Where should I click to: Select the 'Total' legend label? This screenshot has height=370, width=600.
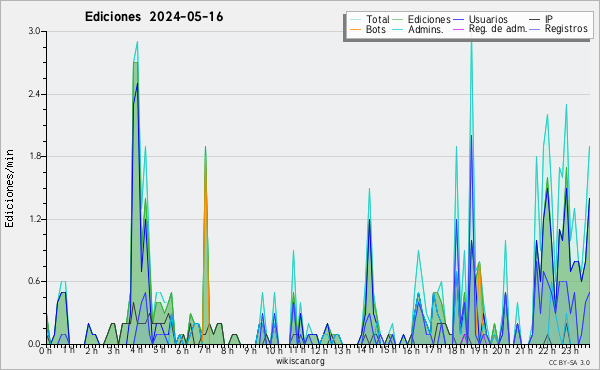click(377, 19)
